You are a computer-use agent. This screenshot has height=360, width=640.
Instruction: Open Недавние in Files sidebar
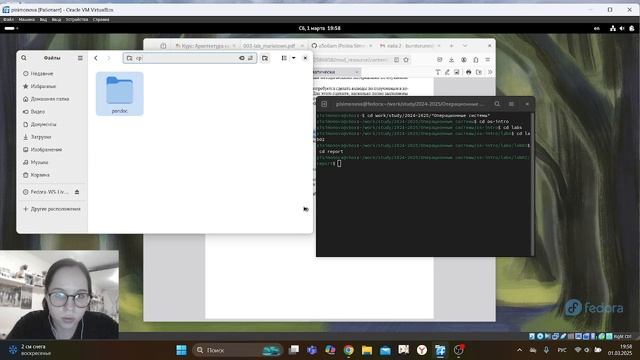pos(52,73)
